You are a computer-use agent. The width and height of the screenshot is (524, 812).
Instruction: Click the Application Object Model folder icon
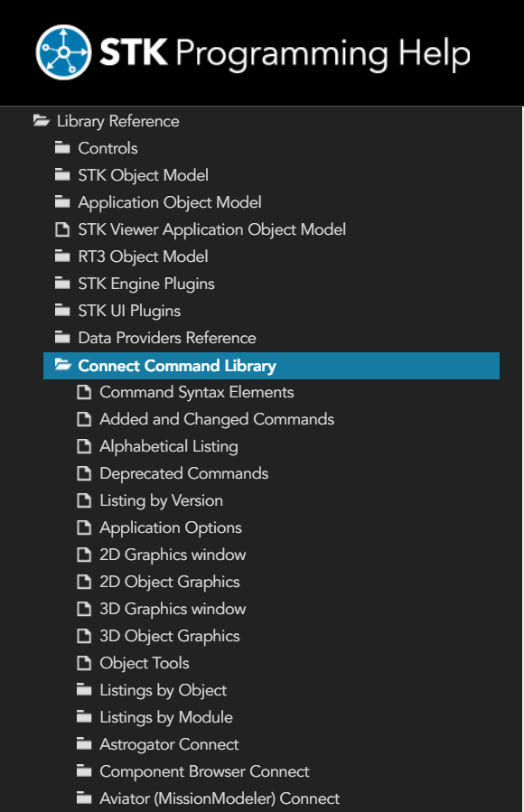(62, 201)
